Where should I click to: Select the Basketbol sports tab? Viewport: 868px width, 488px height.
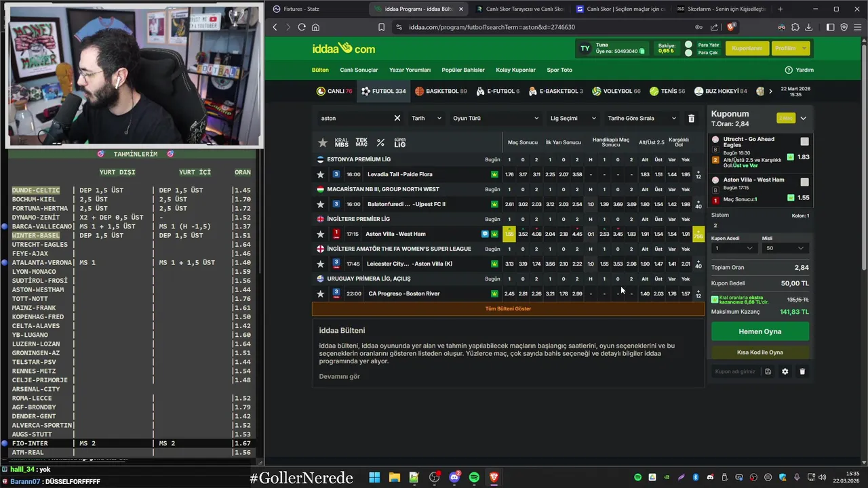(x=441, y=91)
